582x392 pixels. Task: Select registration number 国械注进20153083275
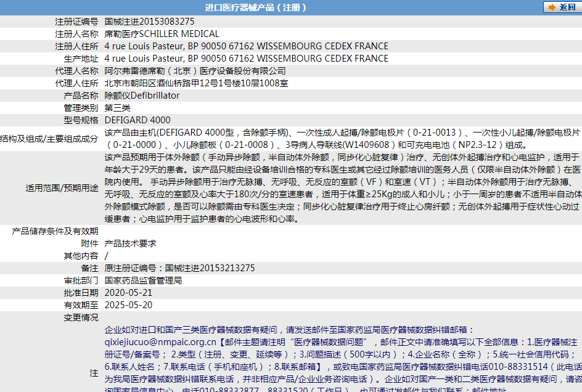[149, 22]
